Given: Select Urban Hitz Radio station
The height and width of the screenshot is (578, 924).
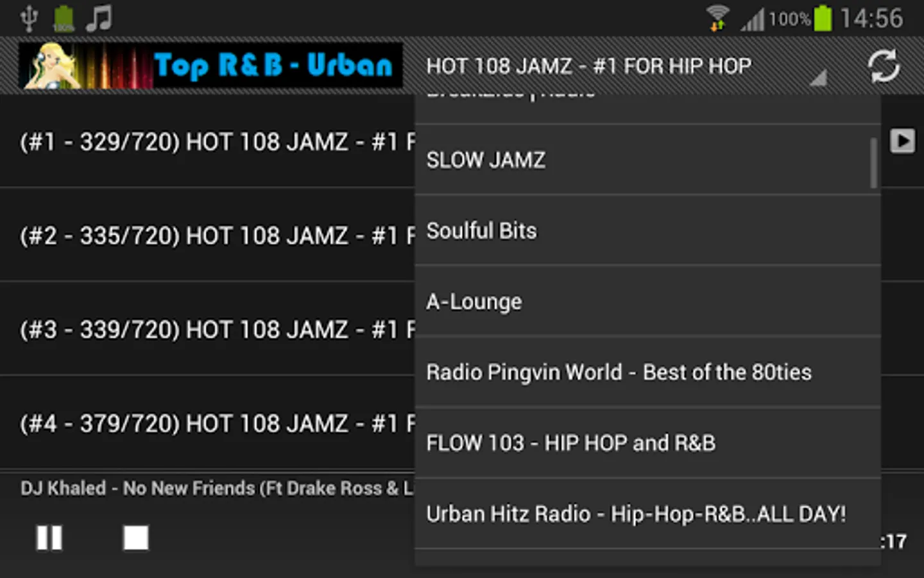Looking at the screenshot, I should 647,513.
